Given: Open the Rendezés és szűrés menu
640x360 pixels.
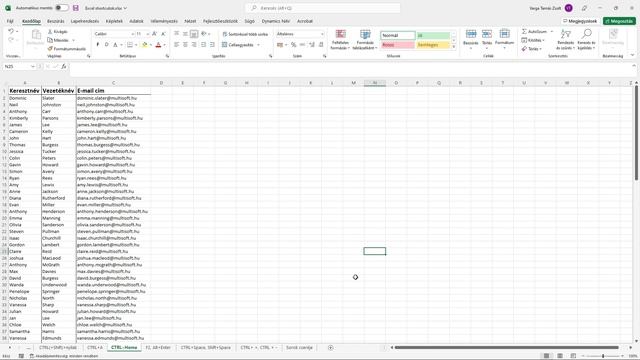Looking at the screenshot, I should [565, 40].
